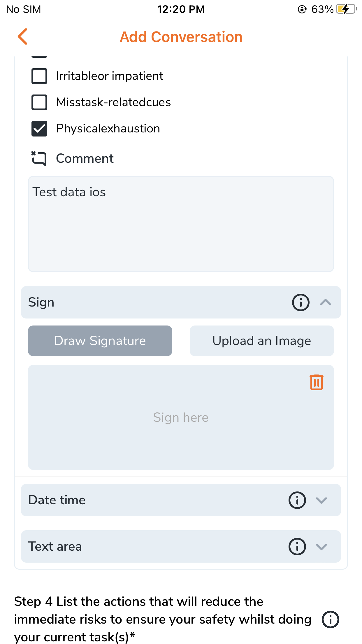Expand the Date time section
The width and height of the screenshot is (362, 644).
click(321, 500)
